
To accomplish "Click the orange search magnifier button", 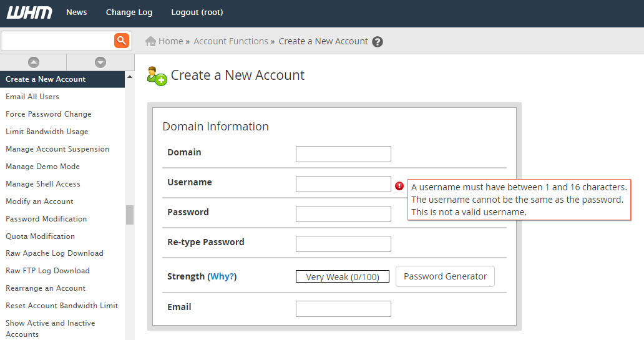I will [122, 41].
